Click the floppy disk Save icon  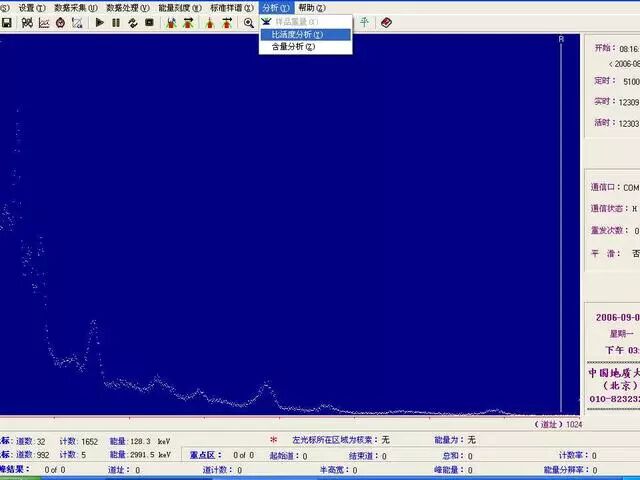point(7,23)
